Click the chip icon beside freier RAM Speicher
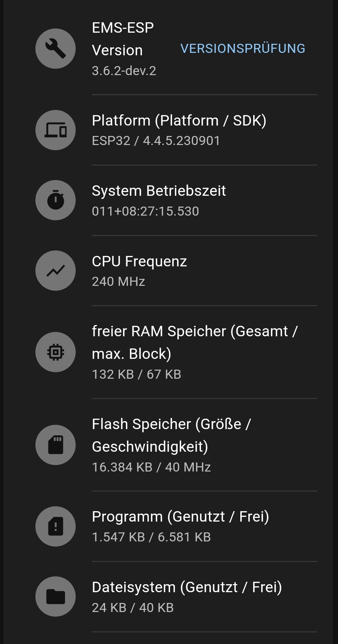 click(55, 352)
